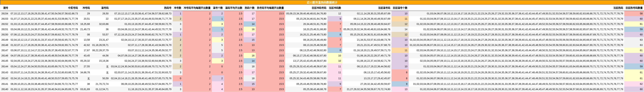
Task: Click period number 26146
Action: 5,56
